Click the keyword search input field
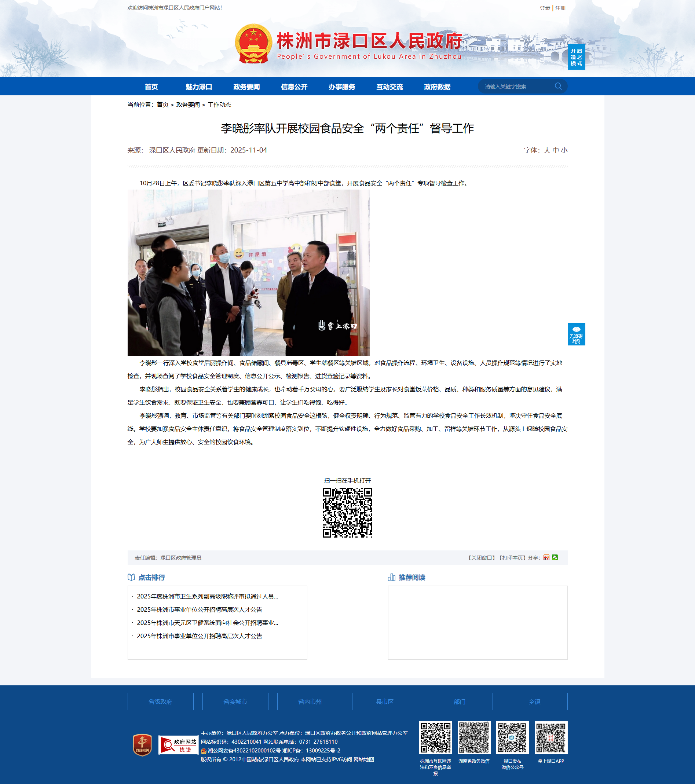The width and height of the screenshot is (695, 784). pyautogui.click(x=516, y=87)
